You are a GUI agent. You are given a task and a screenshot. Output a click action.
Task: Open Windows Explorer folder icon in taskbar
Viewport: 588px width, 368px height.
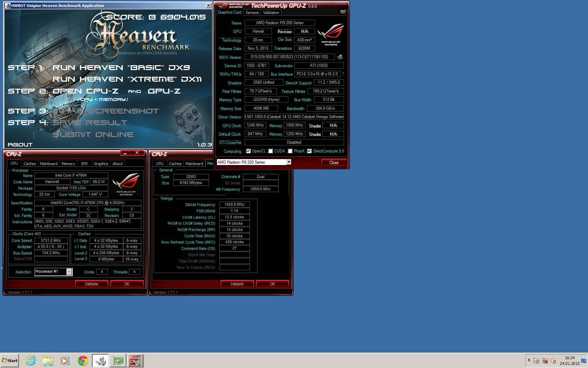point(48,361)
